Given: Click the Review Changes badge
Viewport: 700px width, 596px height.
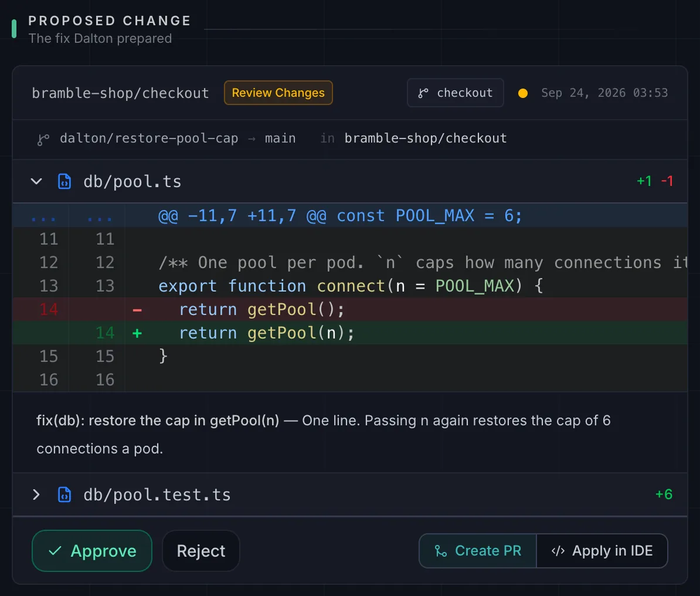Looking at the screenshot, I should point(278,93).
